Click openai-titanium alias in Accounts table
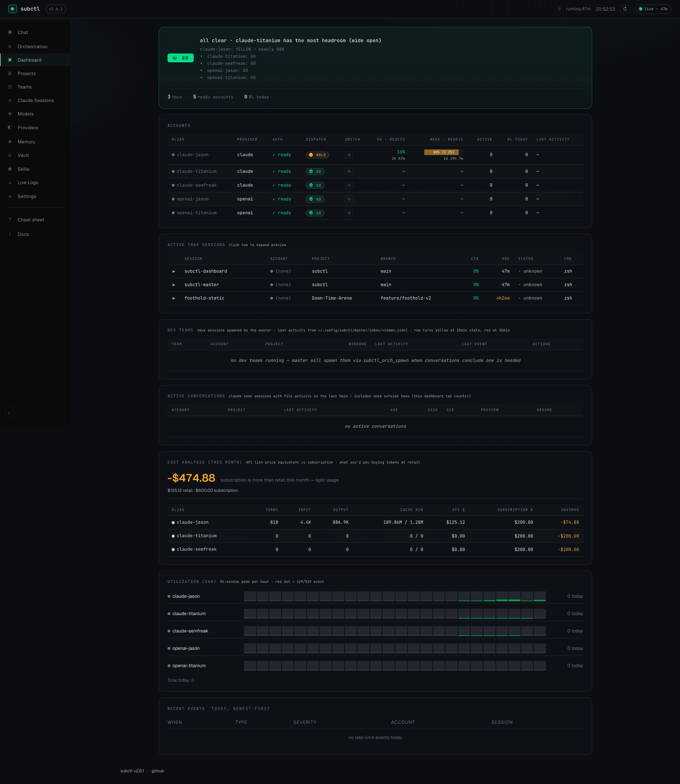680x784 pixels. 197,213
